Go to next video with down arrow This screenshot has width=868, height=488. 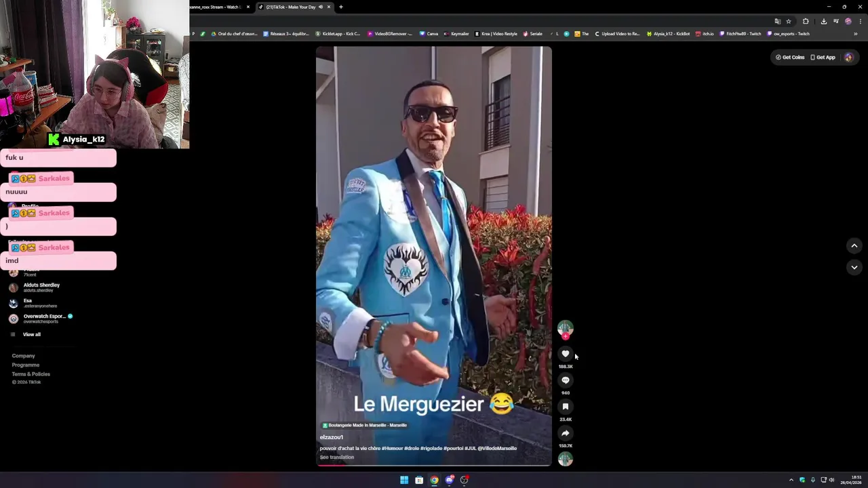point(854,267)
